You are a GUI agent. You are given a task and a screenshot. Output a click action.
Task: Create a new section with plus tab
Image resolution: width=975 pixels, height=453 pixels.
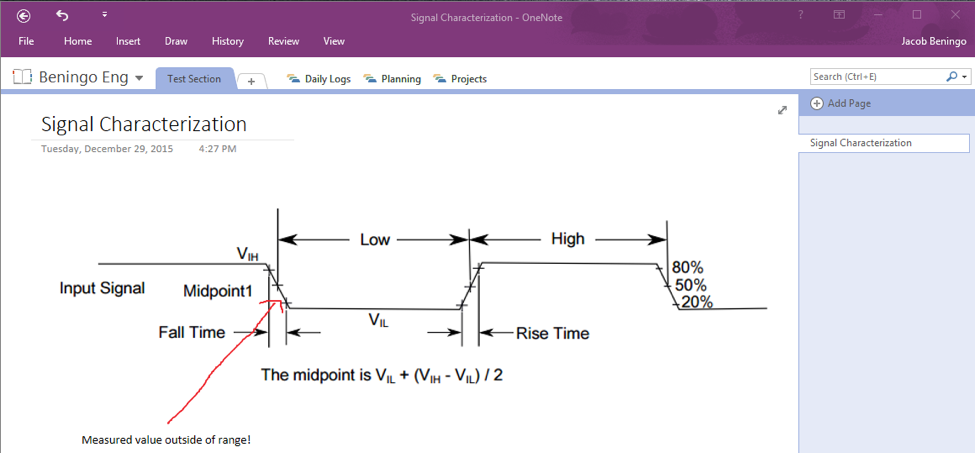click(251, 81)
